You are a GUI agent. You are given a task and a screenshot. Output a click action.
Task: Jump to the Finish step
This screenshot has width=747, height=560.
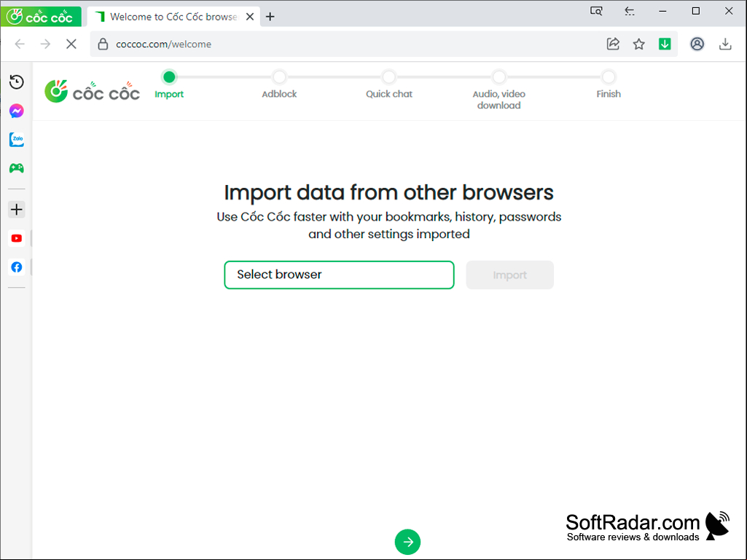pyautogui.click(x=609, y=86)
